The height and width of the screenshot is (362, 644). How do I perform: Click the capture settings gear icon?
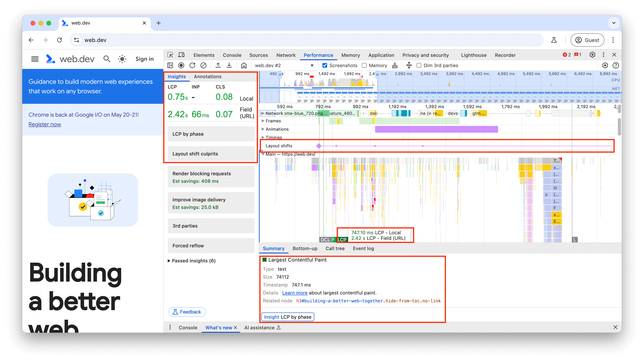(605, 65)
